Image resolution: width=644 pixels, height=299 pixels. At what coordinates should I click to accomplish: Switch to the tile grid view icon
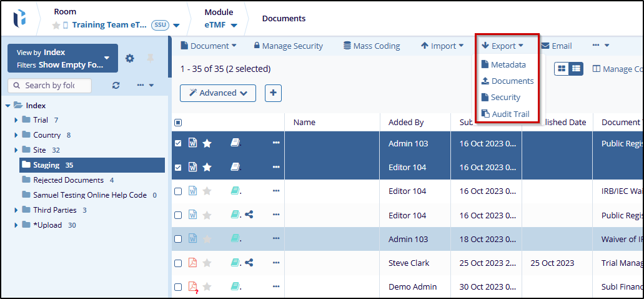[562, 69]
